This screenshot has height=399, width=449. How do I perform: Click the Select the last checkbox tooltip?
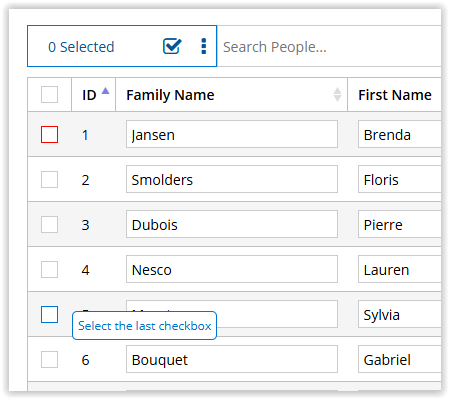tap(144, 326)
